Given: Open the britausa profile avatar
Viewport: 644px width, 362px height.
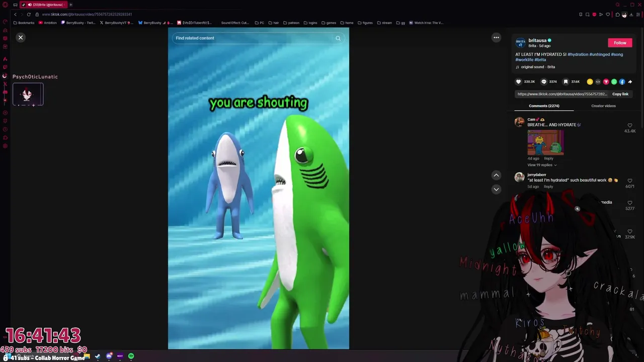Looking at the screenshot, I should click(520, 43).
